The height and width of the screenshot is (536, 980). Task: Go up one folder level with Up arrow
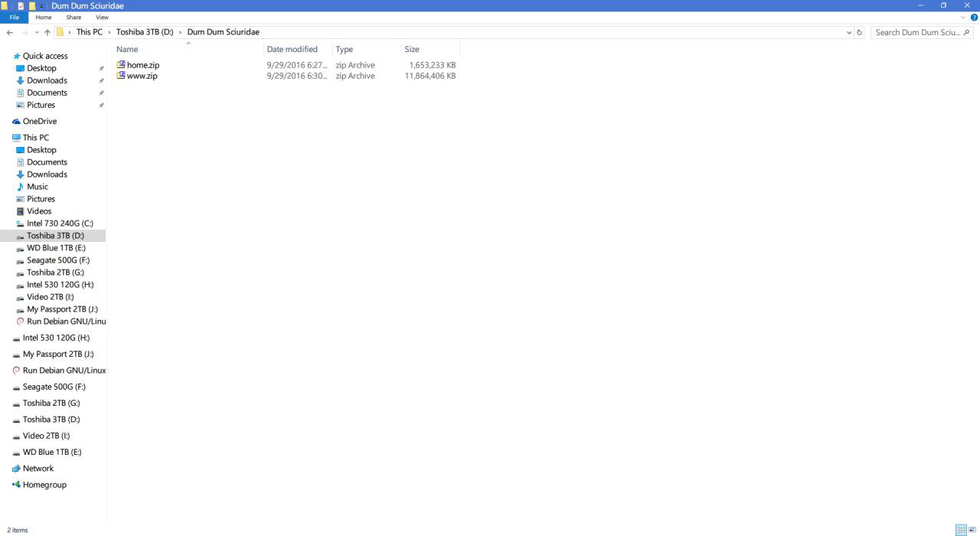point(47,32)
